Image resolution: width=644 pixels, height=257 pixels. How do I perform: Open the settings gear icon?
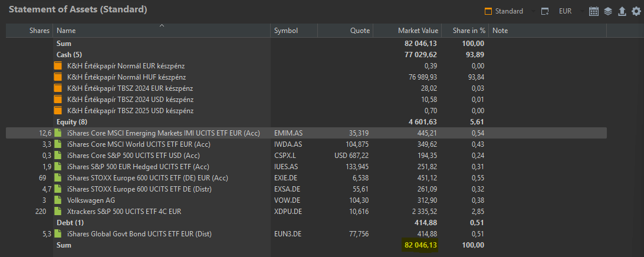click(x=636, y=12)
